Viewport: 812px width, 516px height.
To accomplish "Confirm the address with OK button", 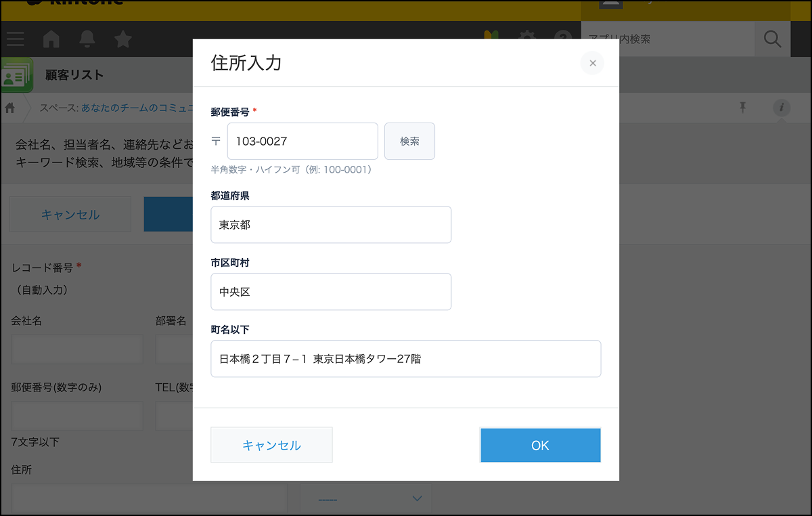I will tap(540, 445).
